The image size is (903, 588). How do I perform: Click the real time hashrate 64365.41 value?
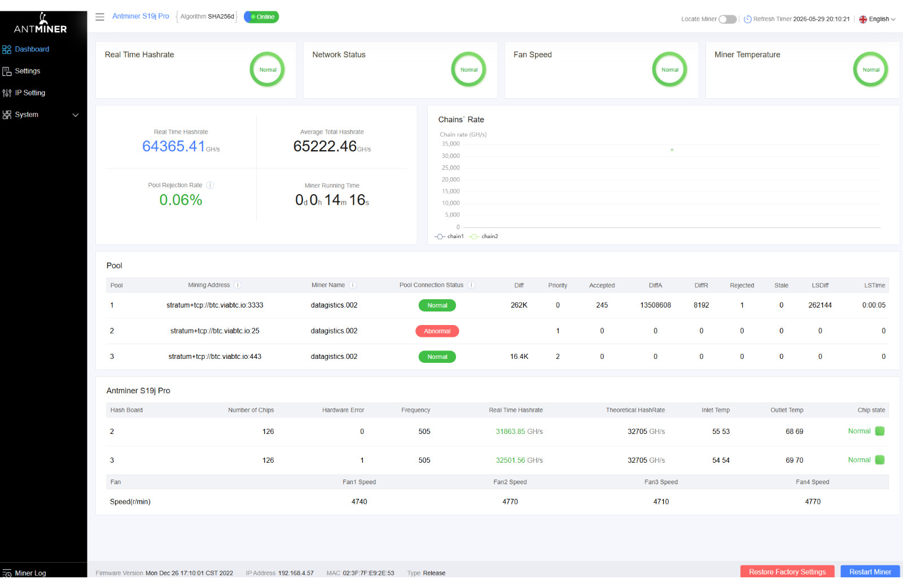173,146
